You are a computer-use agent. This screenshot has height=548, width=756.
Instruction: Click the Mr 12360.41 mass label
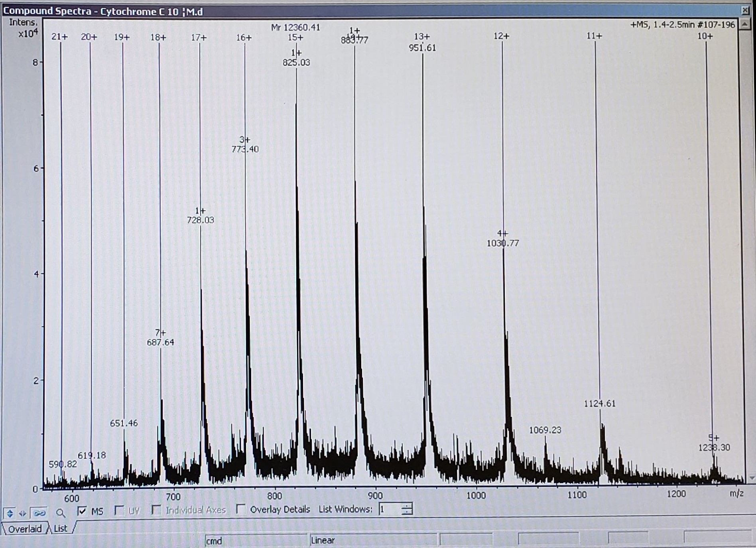[x=295, y=28]
